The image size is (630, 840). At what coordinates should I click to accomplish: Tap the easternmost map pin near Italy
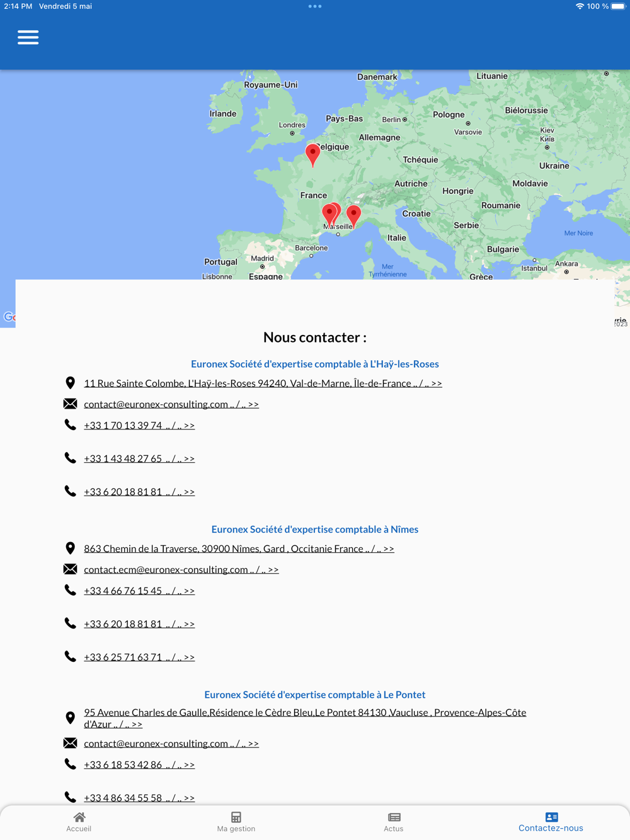click(354, 216)
